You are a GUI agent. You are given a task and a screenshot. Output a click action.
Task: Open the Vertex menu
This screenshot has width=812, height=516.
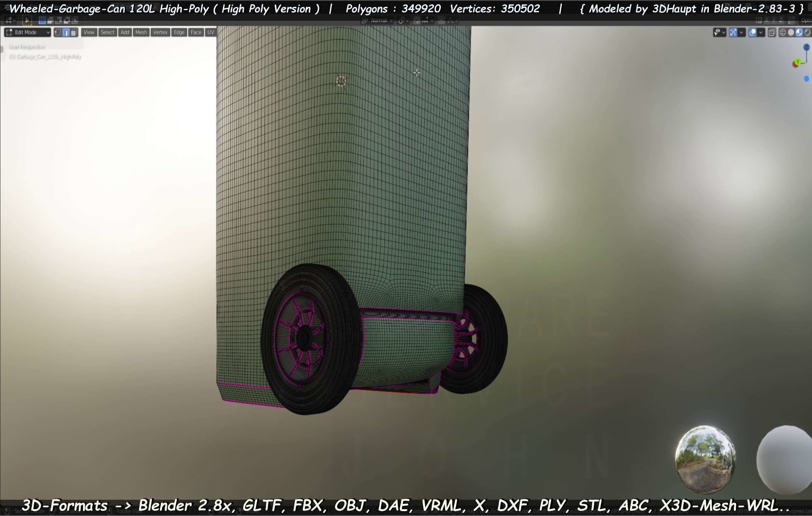click(160, 32)
